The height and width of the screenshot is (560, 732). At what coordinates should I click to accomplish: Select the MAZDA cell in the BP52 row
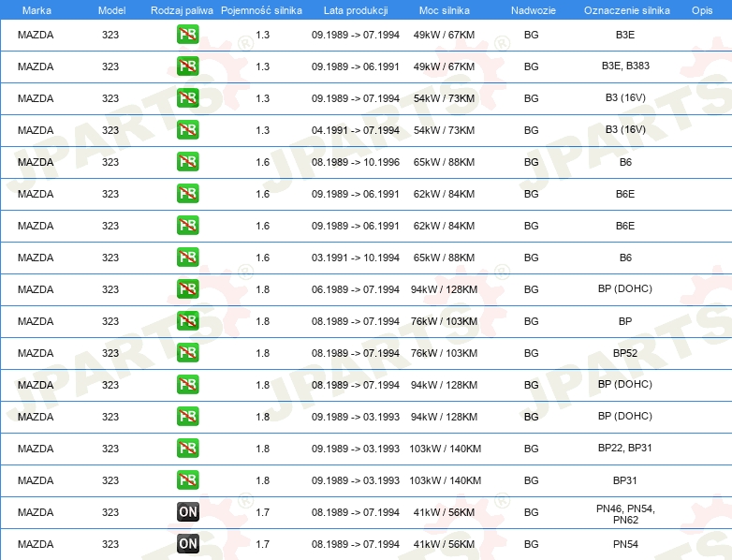(x=36, y=353)
